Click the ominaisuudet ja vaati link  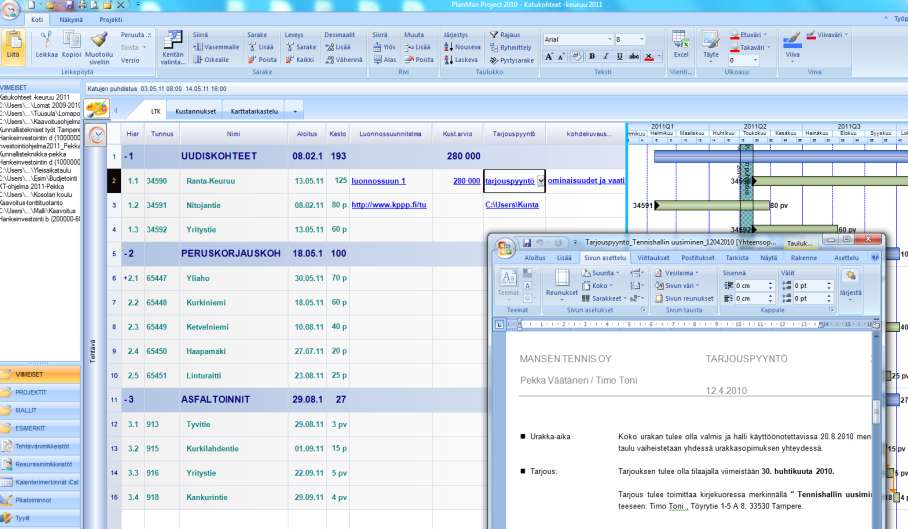point(585,181)
